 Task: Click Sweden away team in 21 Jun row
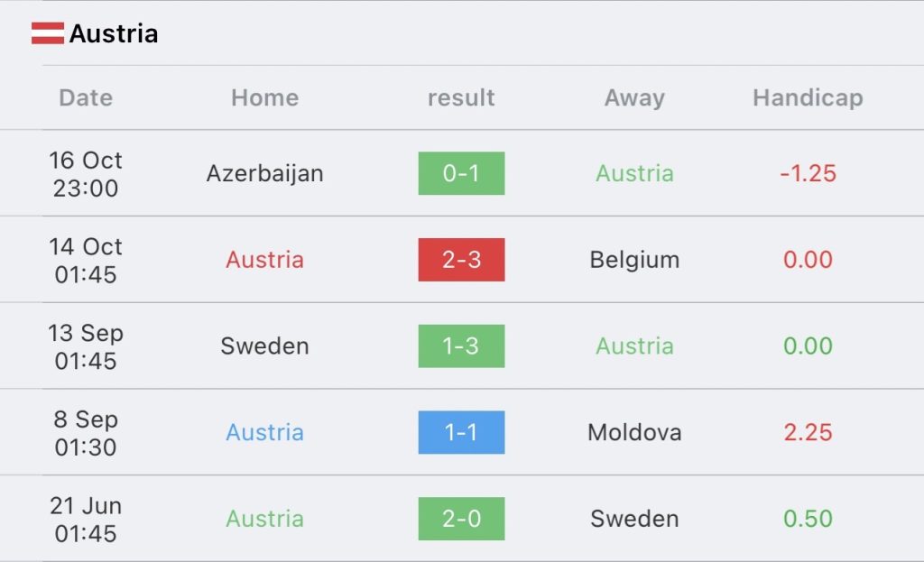[x=634, y=519]
